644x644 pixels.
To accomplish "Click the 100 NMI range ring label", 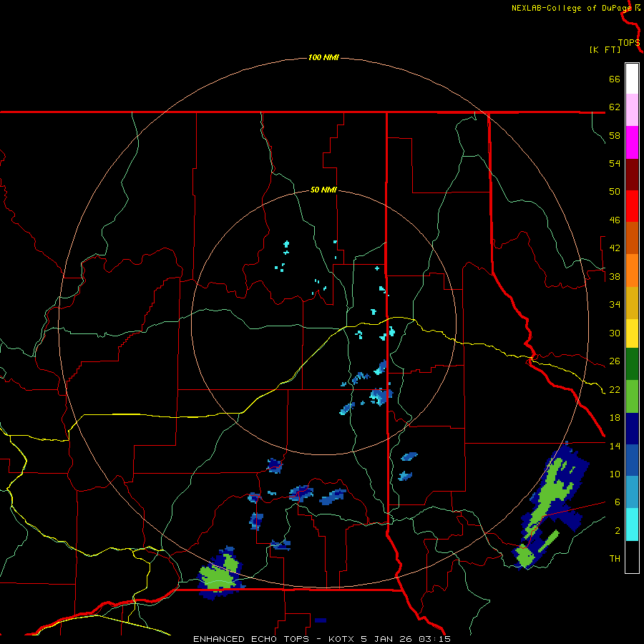I will (323, 57).
